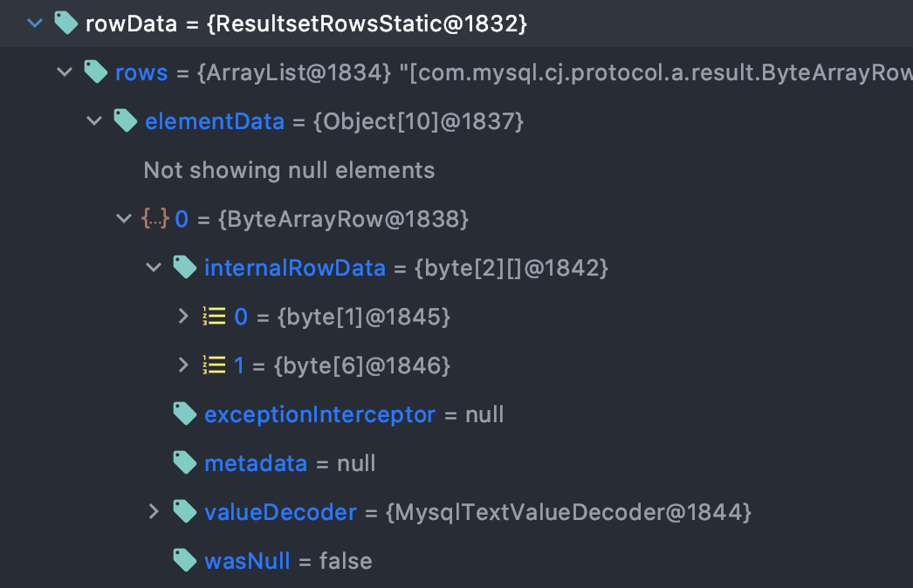Collapse the internalRowData node
The height and width of the screenshot is (588, 913).
coord(154,268)
